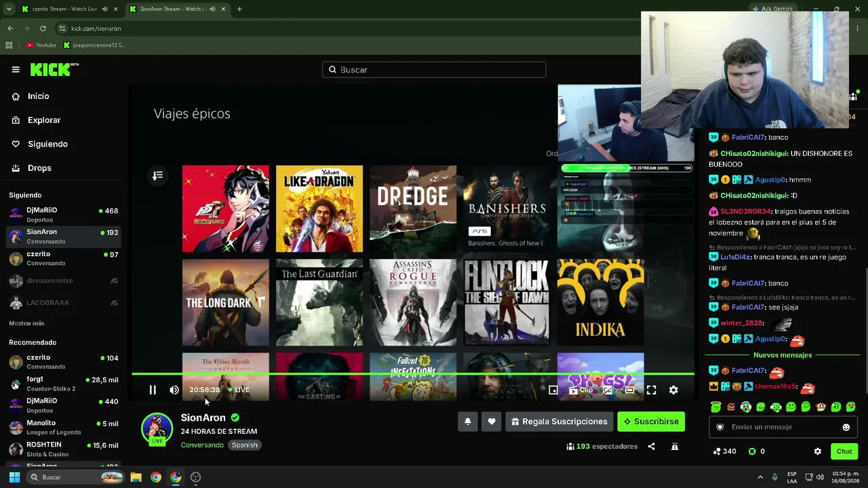Seek on the green stream progress bar
The width and height of the screenshot is (868, 488).
413,373
